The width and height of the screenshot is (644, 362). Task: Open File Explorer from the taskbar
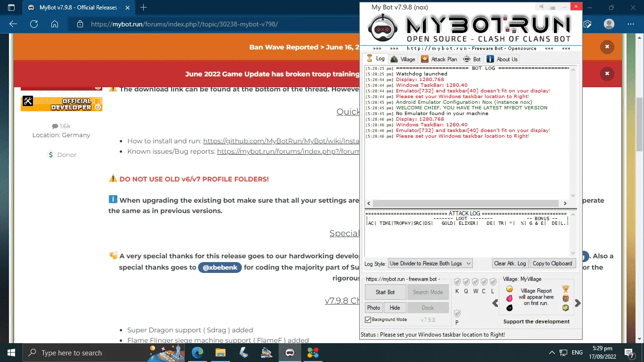point(221,353)
